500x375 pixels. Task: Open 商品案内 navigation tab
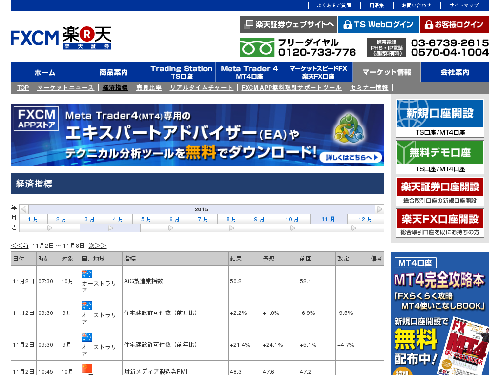tap(113, 72)
